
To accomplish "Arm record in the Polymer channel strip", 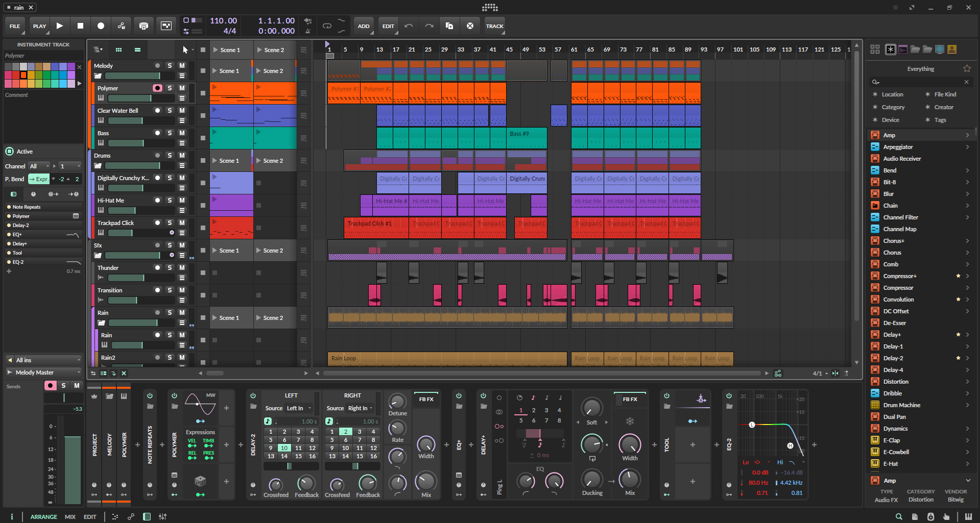I will point(50,385).
